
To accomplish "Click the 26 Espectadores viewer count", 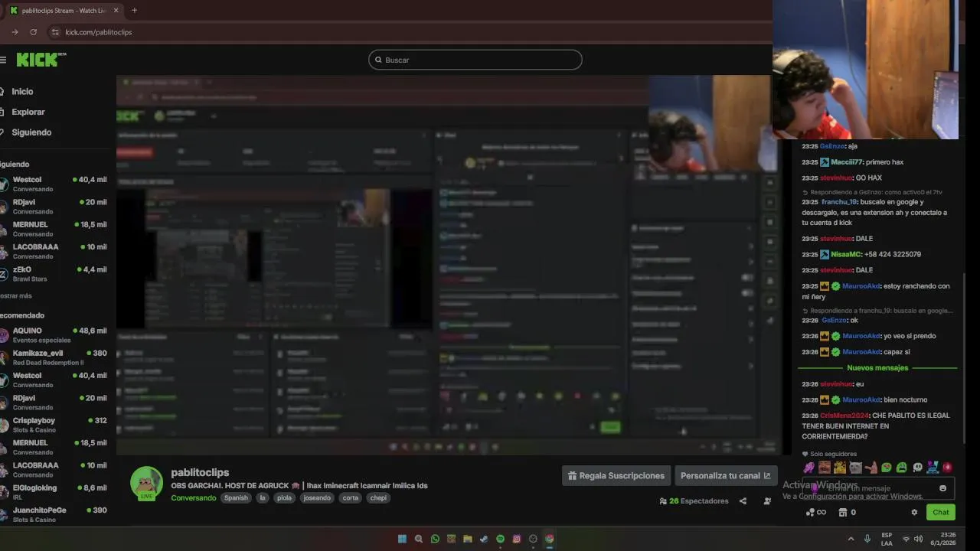I will (x=694, y=501).
